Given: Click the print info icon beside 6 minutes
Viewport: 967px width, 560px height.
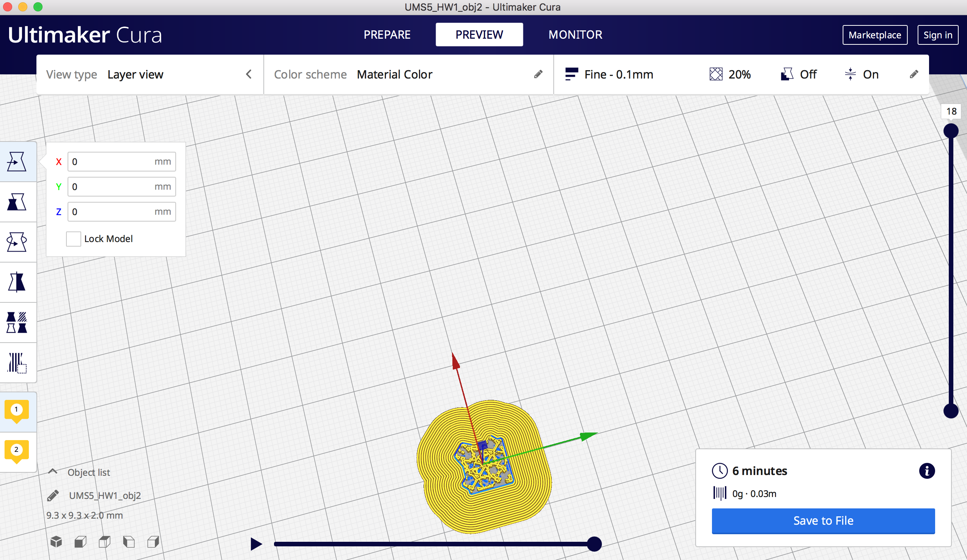Looking at the screenshot, I should (x=927, y=470).
